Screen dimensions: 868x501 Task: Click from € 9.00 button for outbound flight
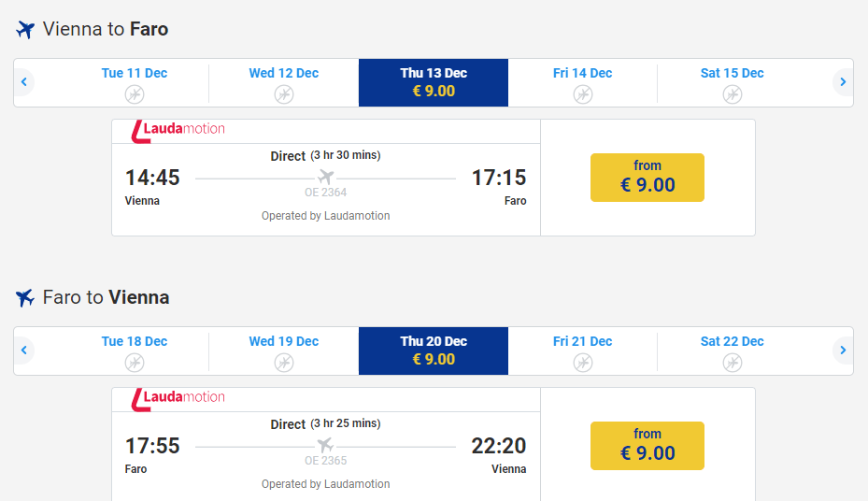pyautogui.click(x=647, y=178)
